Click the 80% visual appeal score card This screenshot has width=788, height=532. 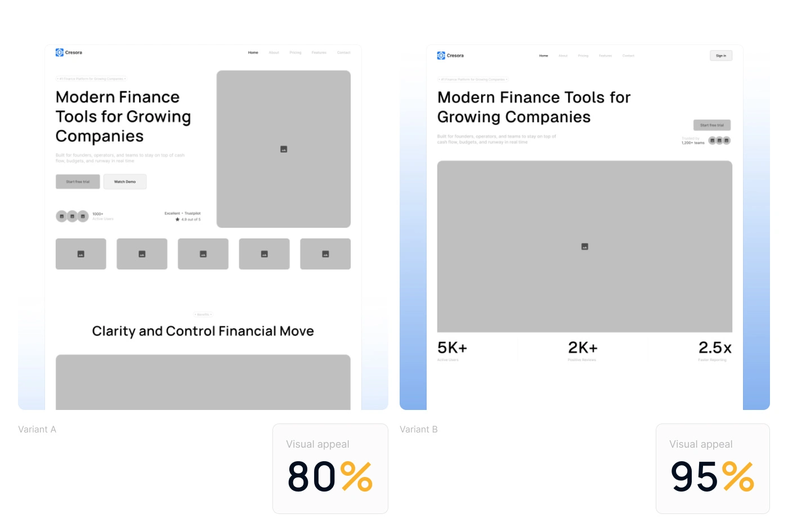tap(330, 468)
